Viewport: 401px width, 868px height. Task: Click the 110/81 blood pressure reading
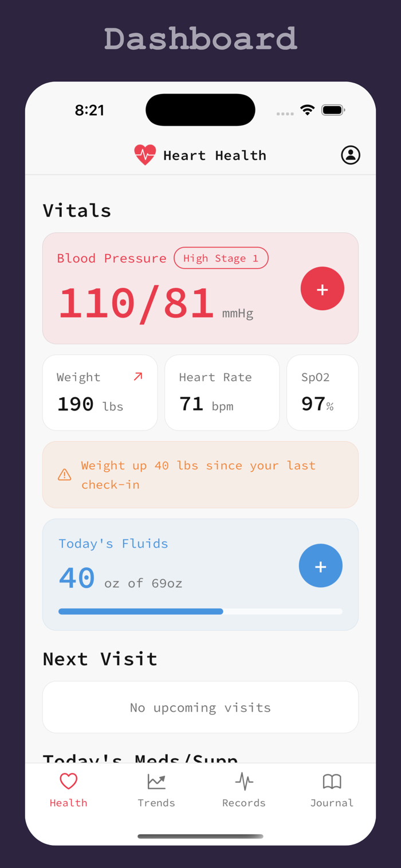[136, 303]
